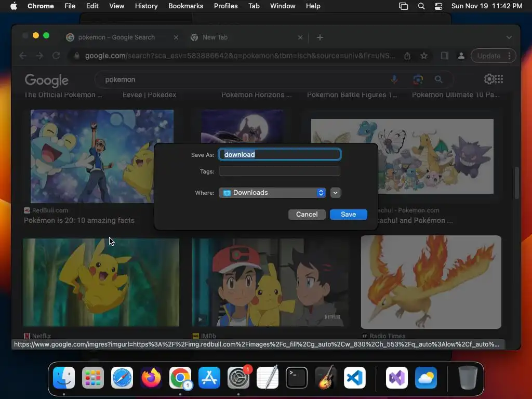Open the Bookmarks menu
This screenshot has height=399, width=532.
point(185,6)
